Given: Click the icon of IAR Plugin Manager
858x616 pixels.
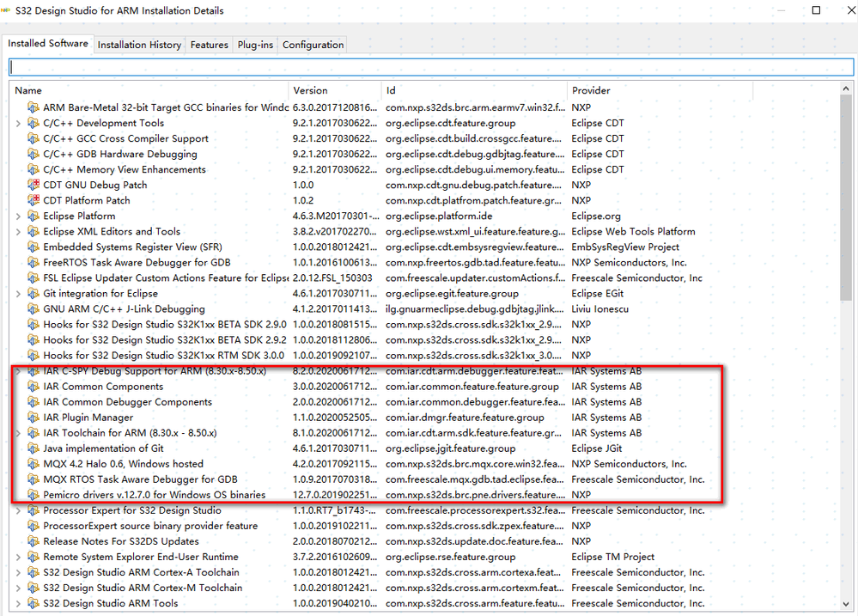Looking at the screenshot, I should (33, 418).
